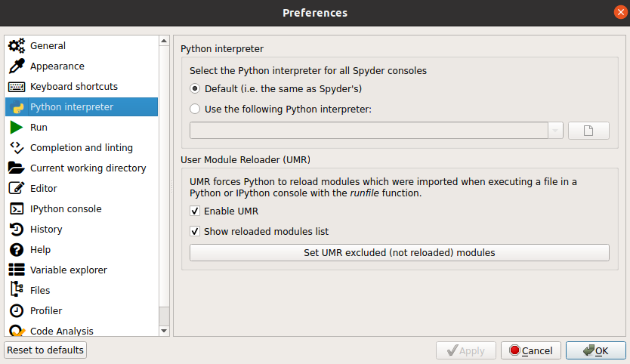Select the History clock icon

coord(17,230)
